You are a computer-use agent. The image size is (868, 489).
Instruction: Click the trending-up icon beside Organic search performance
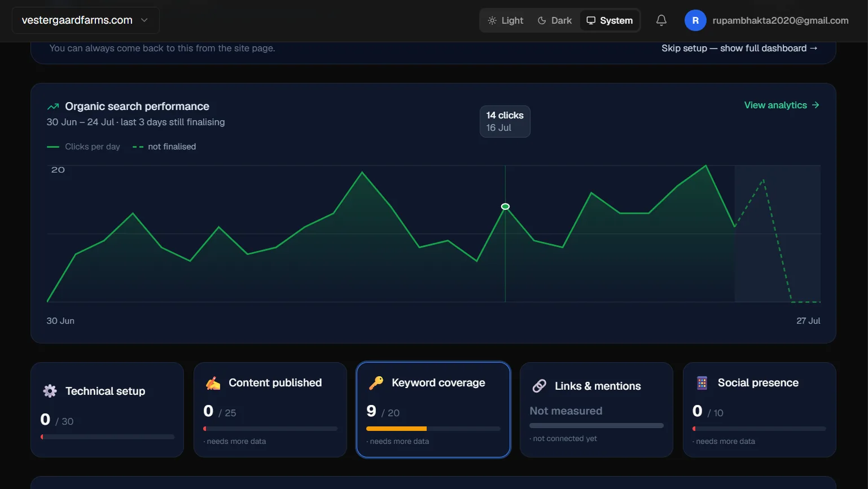(x=53, y=107)
